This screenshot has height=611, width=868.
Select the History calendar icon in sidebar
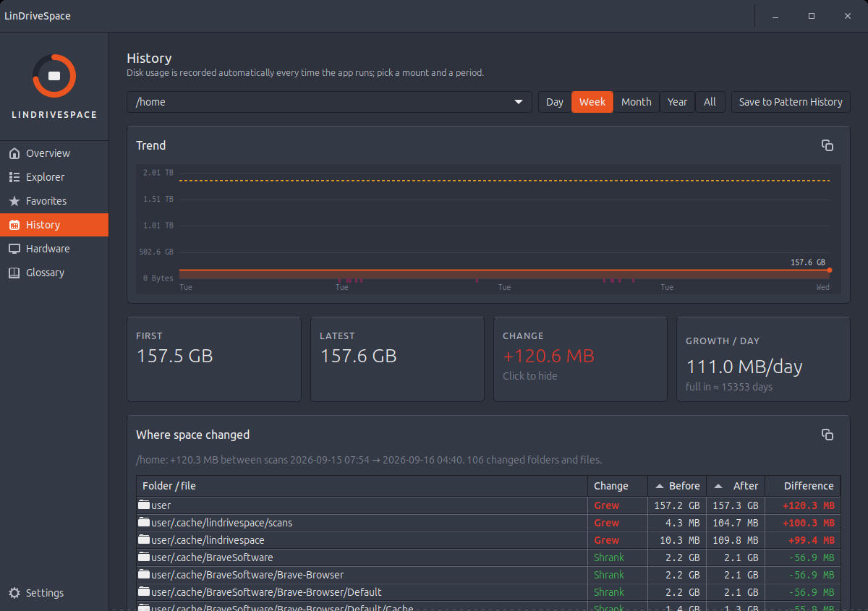[14, 225]
